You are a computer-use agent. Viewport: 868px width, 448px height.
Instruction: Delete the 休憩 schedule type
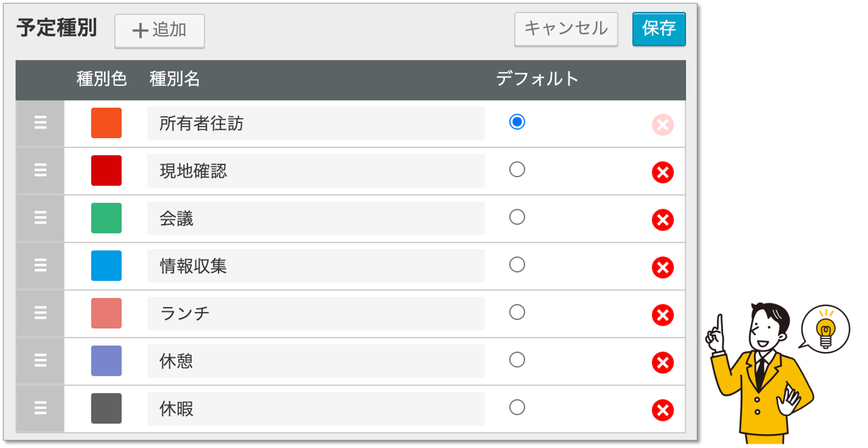click(663, 362)
